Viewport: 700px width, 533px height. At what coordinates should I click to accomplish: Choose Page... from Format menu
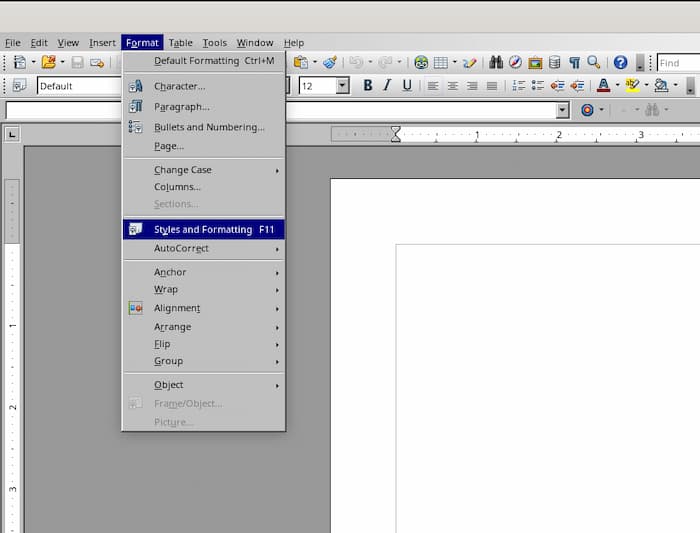[204, 146]
